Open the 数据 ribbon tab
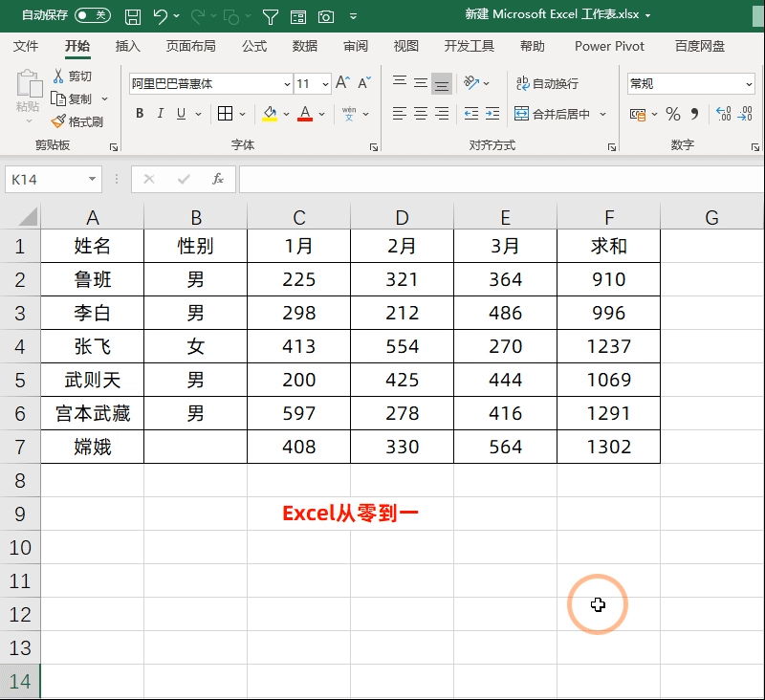This screenshot has width=765, height=700. coord(305,46)
